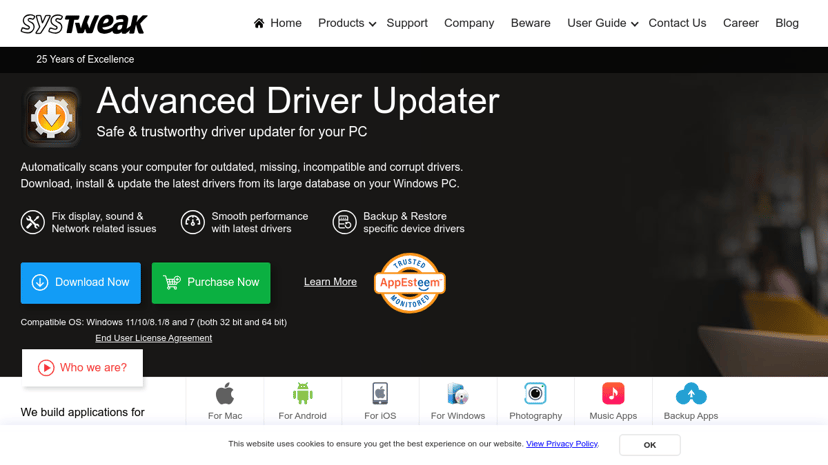Image resolution: width=828 pixels, height=465 pixels.
Task: Click the Advanced Driver Updater app icon
Action: (51, 117)
